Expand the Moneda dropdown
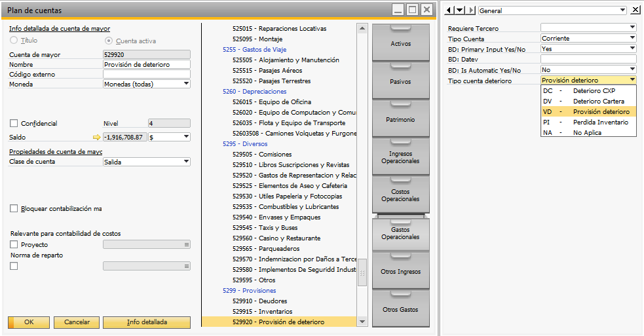Screen dimensions: 644x336 (186, 84)
